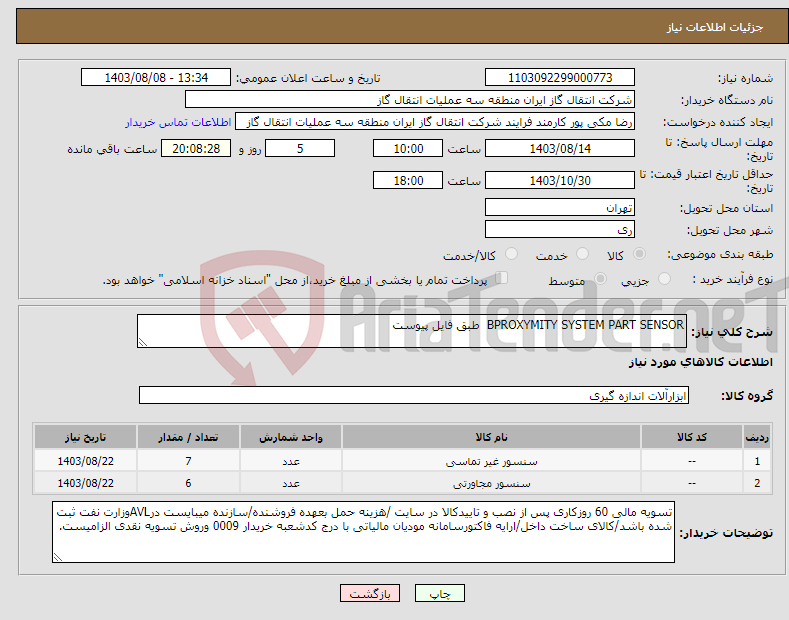This screenshot has height=620, width=789.
Task: Click quantity 7 in row 1
Action: 188,461
